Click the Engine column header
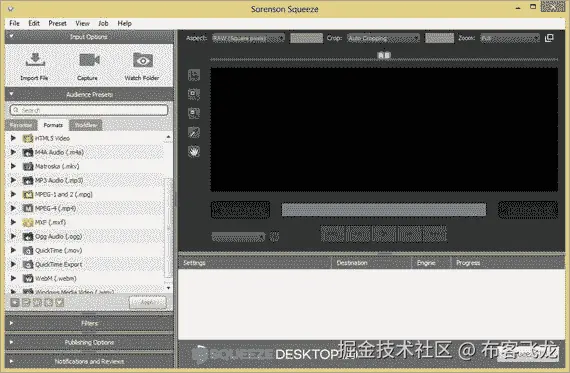This screenshot has width=570, height=373. pos(431,263)
